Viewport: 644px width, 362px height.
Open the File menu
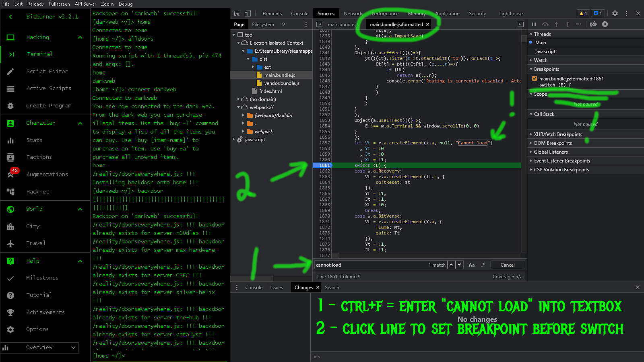[x=6, y=4]
